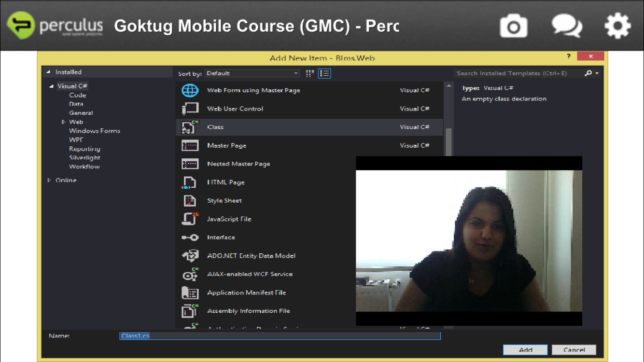Click the Search Installed Templates box
This screenshot has height=362, width=644.
tap(519, 73)
